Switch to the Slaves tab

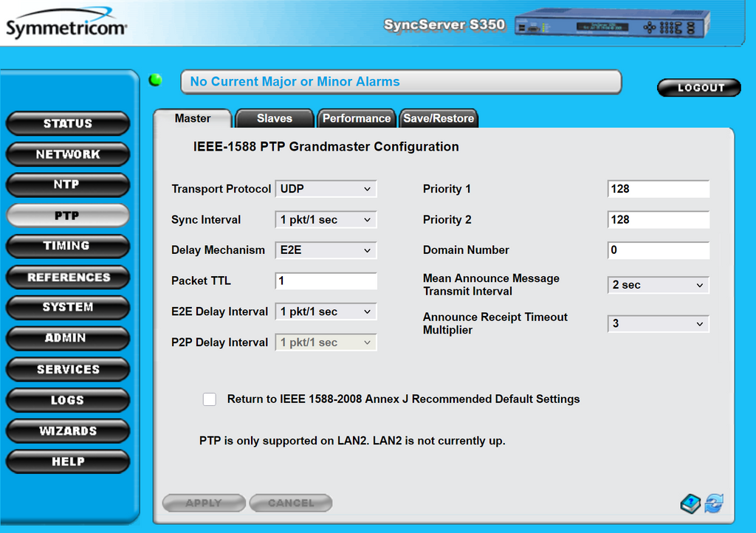pos(274,118)
